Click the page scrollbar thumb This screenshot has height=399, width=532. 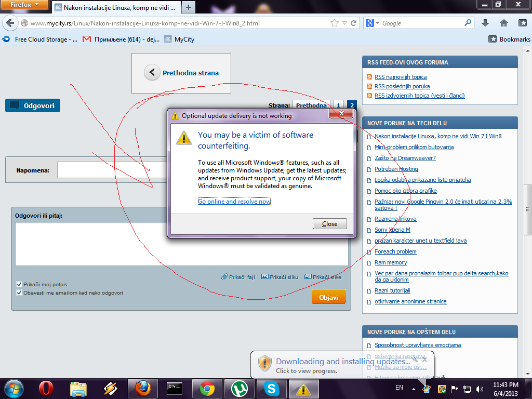click(527, 210)
